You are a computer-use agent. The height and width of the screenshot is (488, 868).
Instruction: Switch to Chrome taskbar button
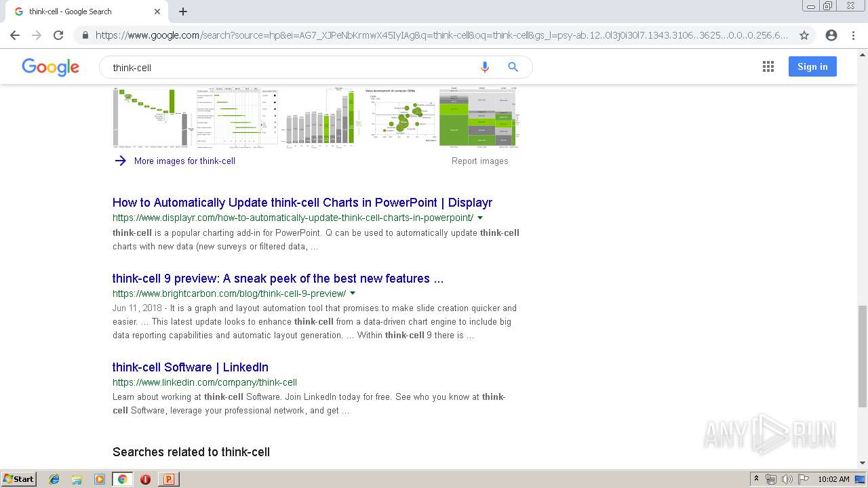click(122, 479)
